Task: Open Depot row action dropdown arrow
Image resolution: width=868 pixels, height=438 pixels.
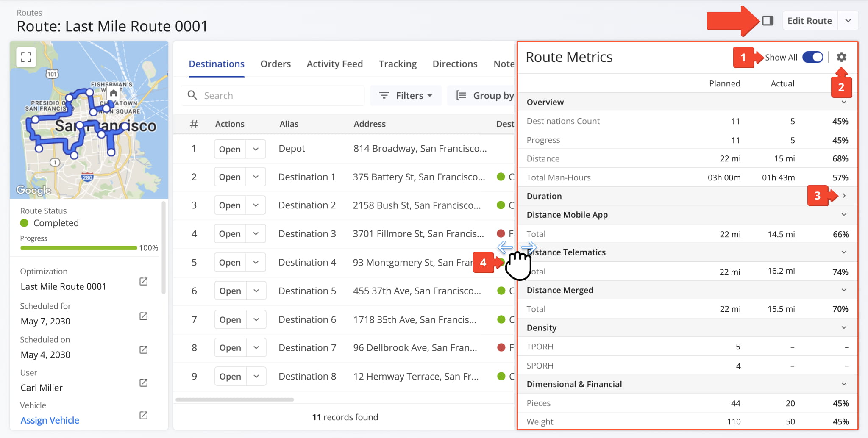Action: point(256,149)
